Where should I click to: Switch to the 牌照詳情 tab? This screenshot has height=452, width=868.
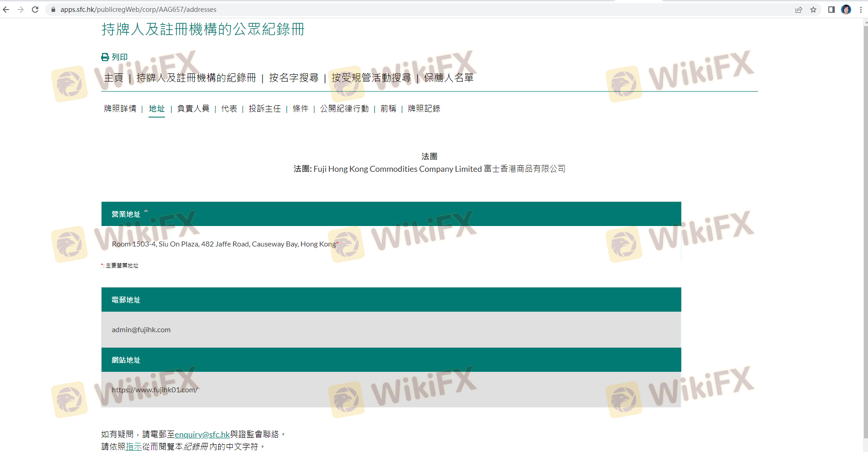pos(120,108)
